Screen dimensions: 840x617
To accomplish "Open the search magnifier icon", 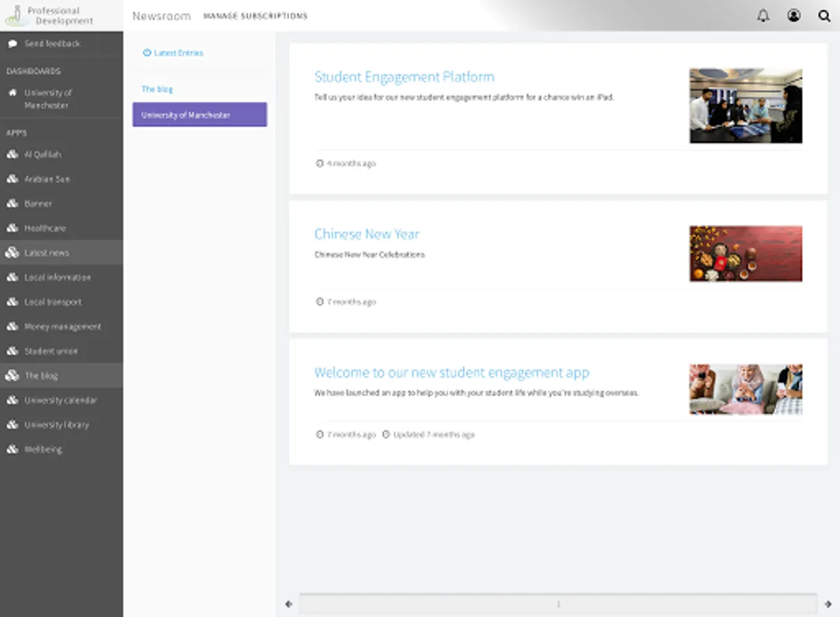I will (824, 15).
